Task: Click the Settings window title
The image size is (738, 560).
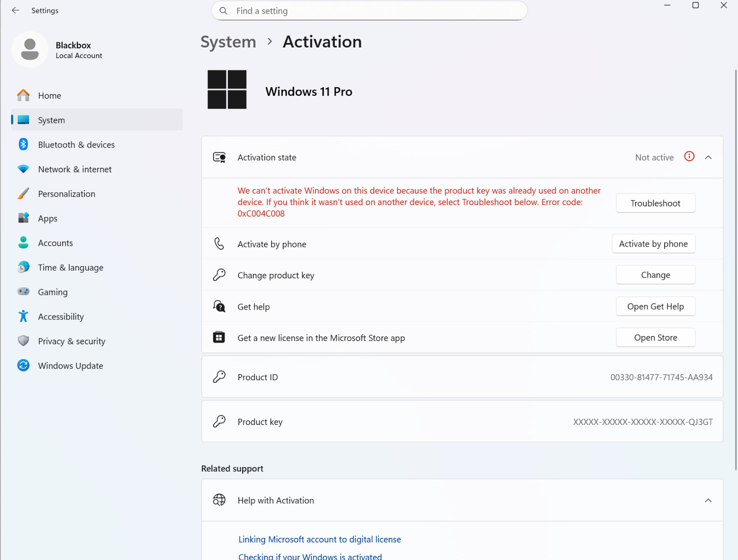Action: click(x=45, y=10)
